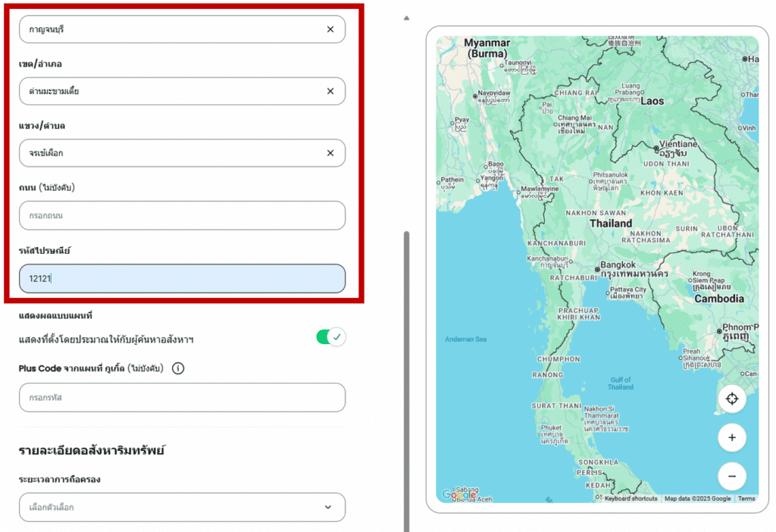Open the ownership duration dropdown

pos(182,507)
